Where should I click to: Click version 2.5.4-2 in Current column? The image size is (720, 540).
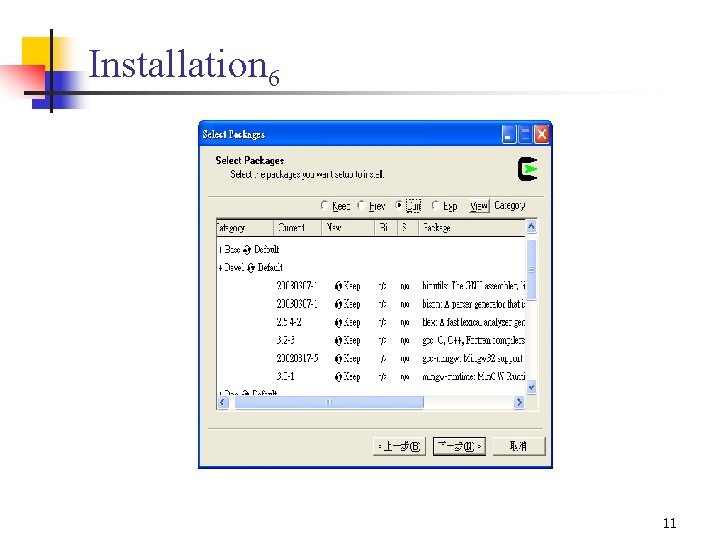click(289, 322)
